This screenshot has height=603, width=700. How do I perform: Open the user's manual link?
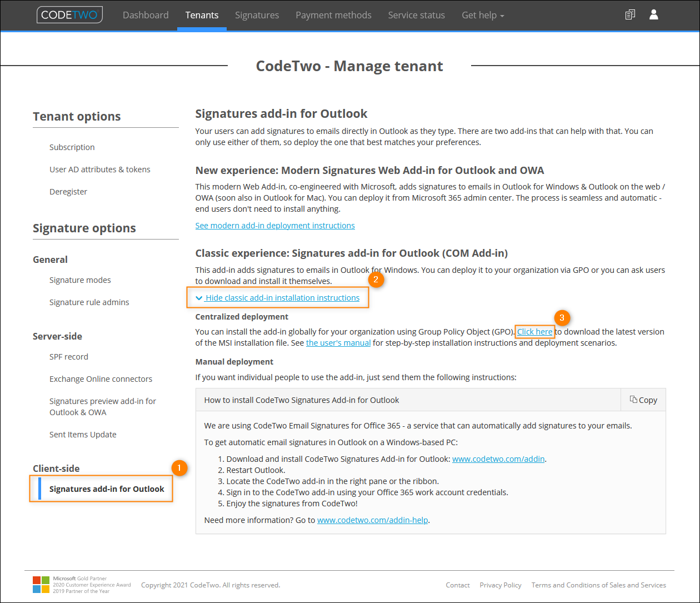[x=338, y=343]
